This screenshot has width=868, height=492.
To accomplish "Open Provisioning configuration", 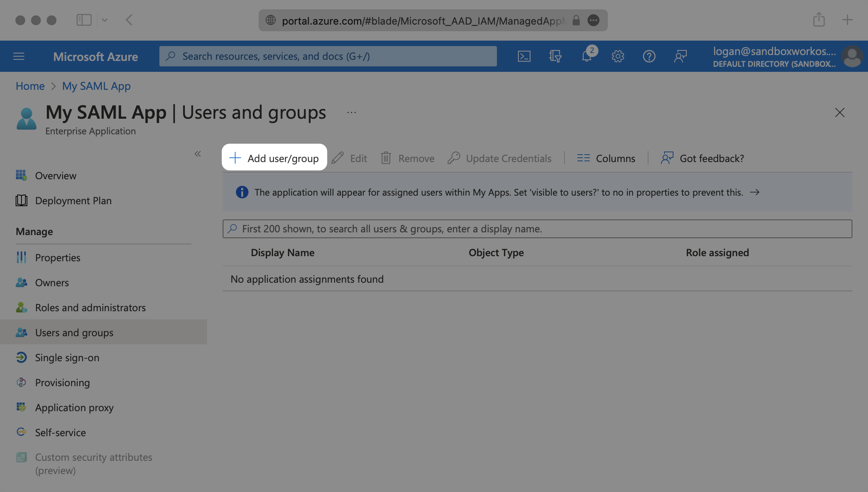I will (x=63, y=381).
